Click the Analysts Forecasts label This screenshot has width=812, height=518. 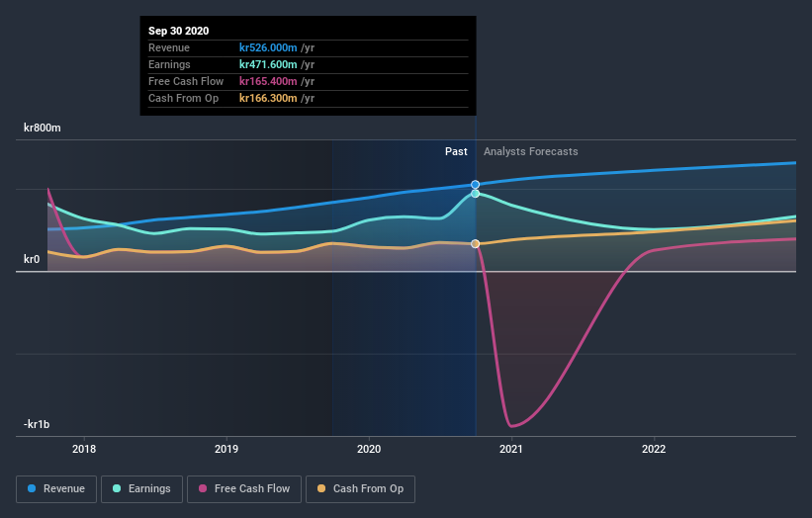[531, 151]
